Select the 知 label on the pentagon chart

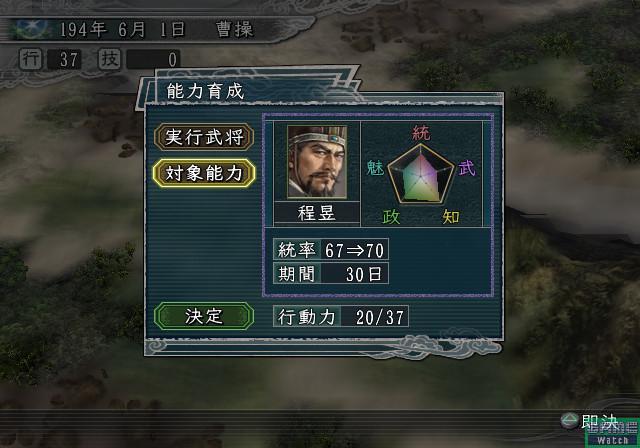click(x=451, y=217)
